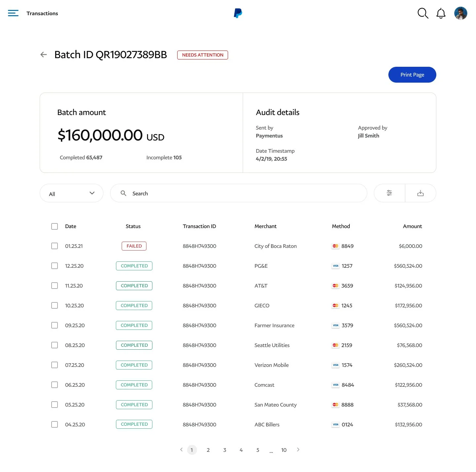Viewport: 476px width, 472px height.
Task: Go to page 3
Action: point(225,450)
